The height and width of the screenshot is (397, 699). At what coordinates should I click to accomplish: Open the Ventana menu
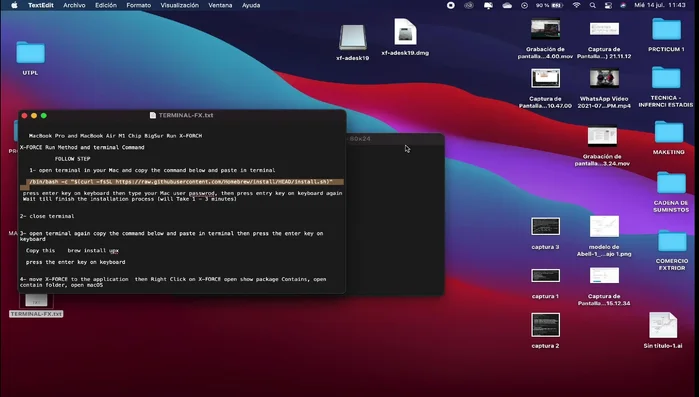(x=220, y=5)
